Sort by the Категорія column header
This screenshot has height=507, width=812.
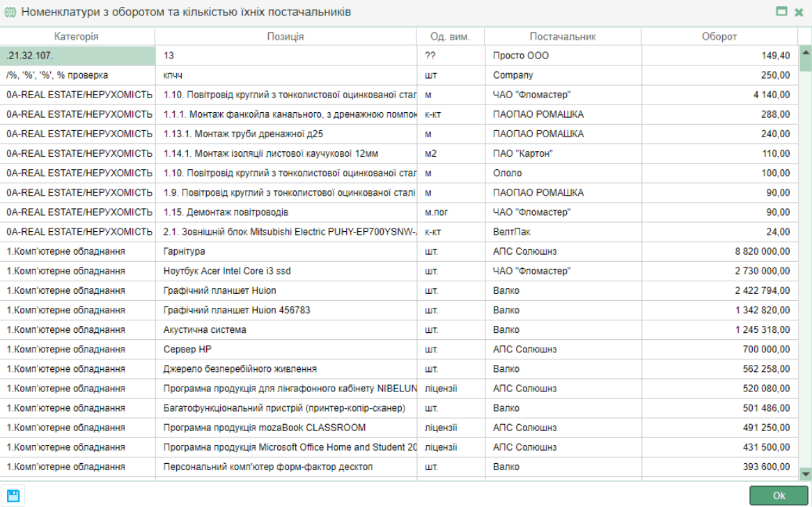coord(77,37)
